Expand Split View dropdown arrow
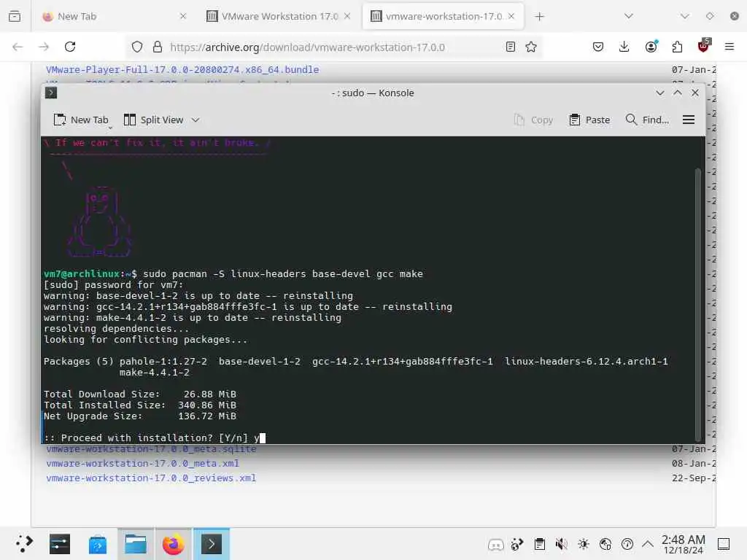 coord(196,120)
